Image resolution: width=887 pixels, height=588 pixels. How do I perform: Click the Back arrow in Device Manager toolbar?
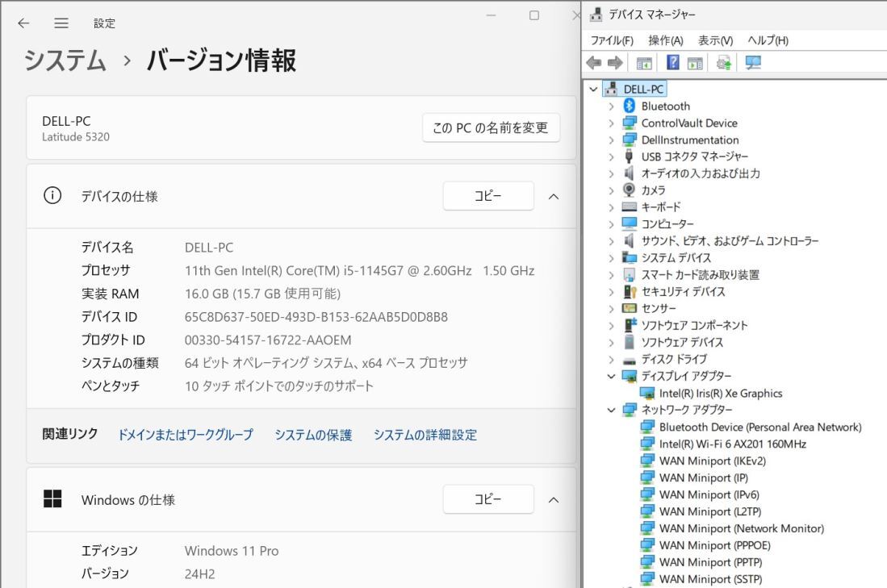click(593, 63)
